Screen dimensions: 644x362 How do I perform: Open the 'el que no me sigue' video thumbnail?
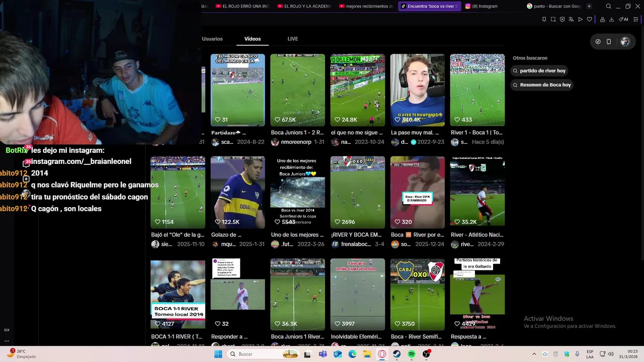[x=357, y=90]
